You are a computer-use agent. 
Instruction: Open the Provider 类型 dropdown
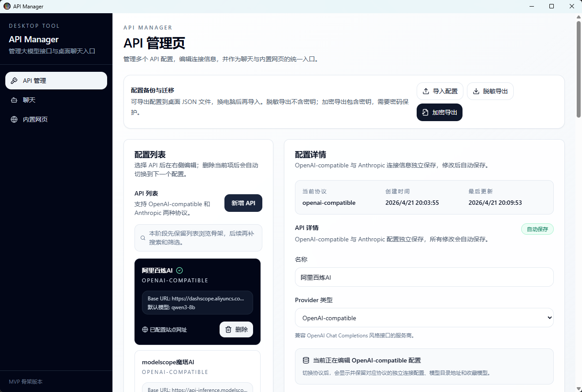(424, 318)
